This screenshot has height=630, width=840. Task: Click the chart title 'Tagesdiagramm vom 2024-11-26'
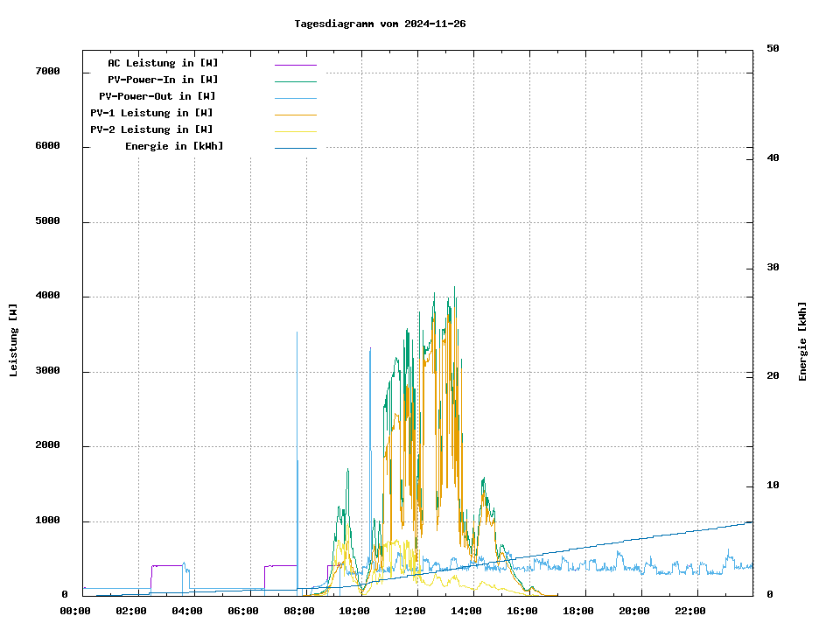click(x=380, y=24)
